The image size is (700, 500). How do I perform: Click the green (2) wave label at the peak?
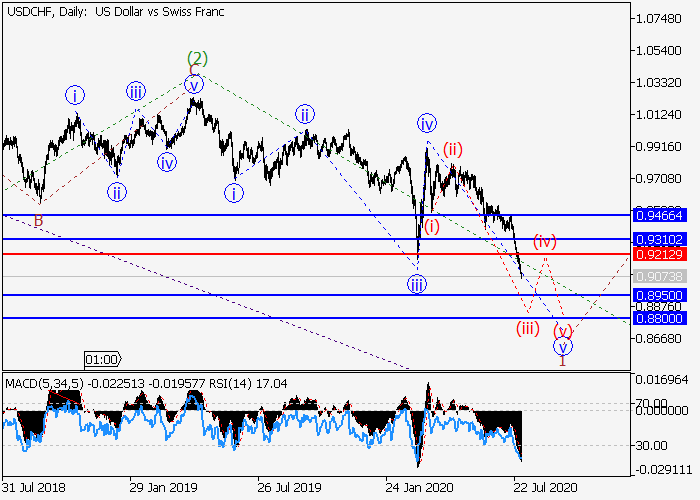[x=196, y=58]
